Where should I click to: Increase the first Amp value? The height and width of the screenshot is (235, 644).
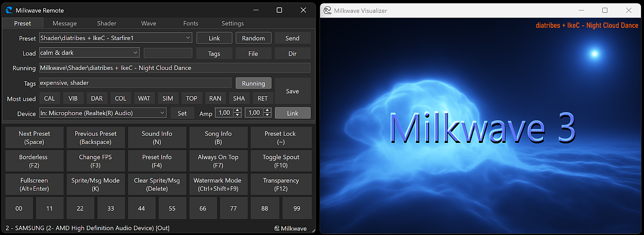tap(238, 111)
